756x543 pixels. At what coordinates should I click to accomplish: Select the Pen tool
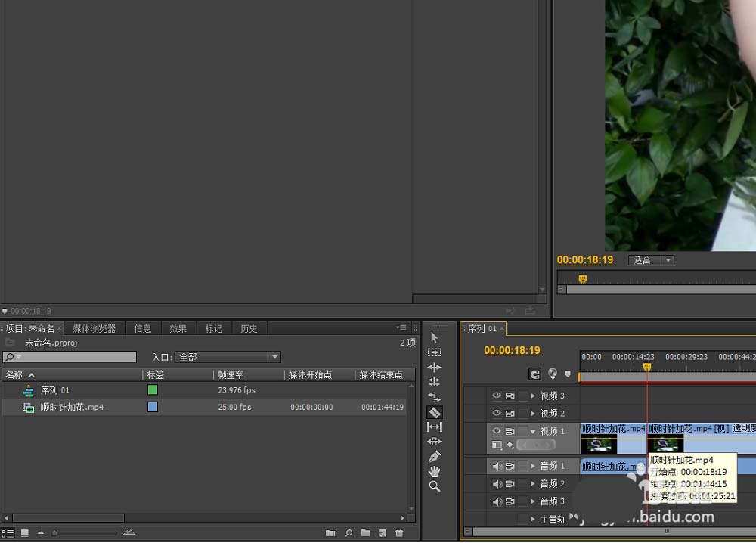(x=435, y=457)
